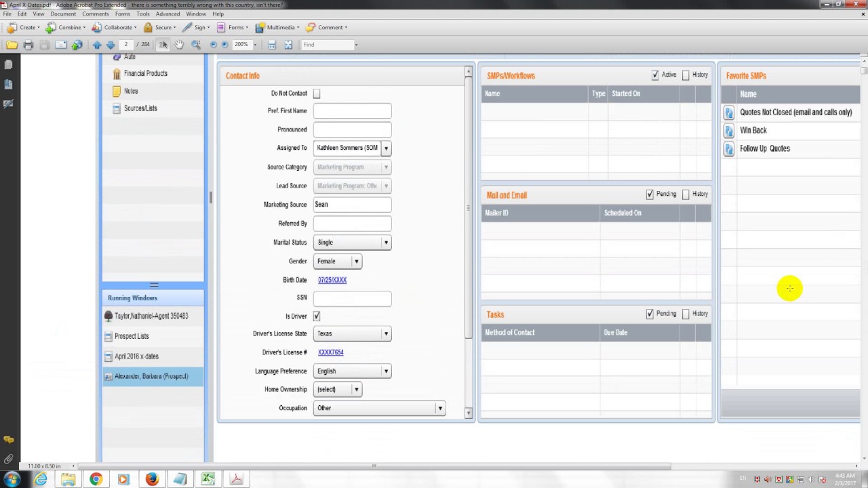The height and width of the screenshot is (488, 868).
Task: Click the Notes sidebar icon
Action: point(117,91)
